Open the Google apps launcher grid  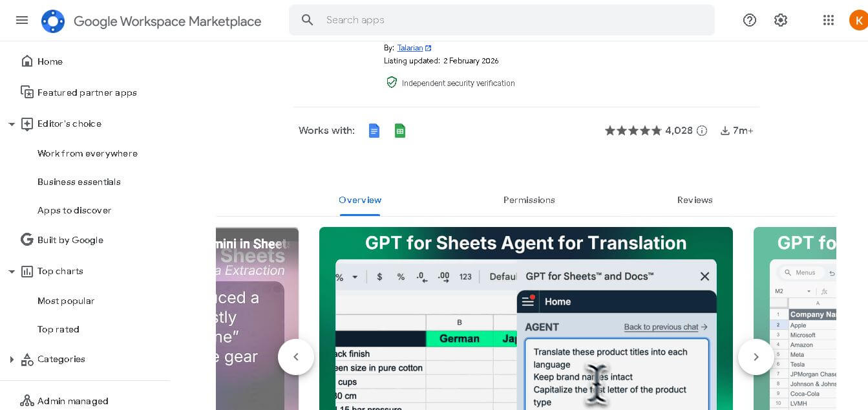(828, 20)
